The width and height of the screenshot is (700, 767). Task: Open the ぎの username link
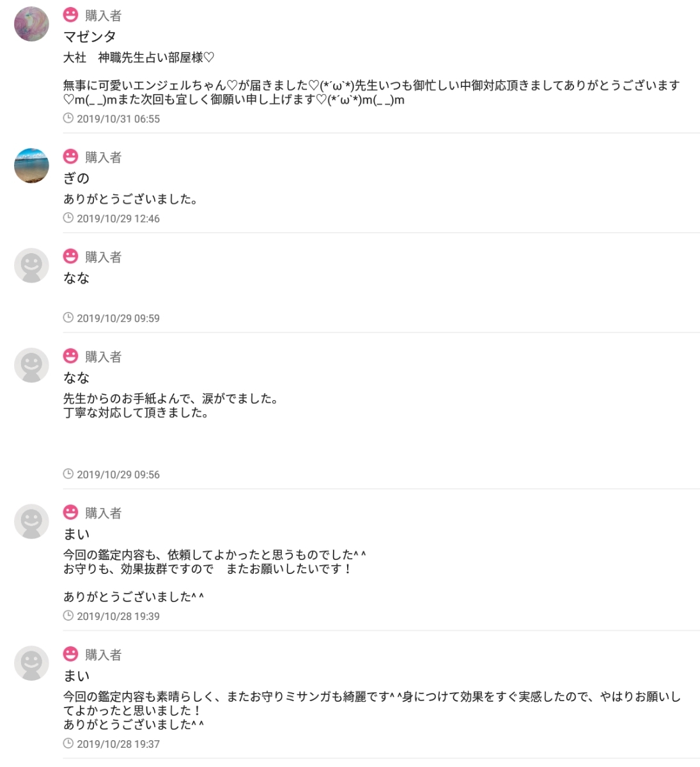click(x=76, y=178)
